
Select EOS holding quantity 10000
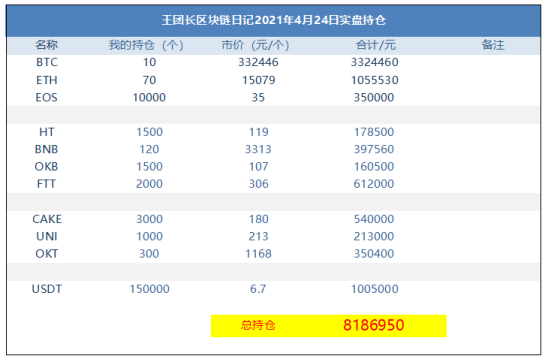pyautogui.click(x=149, y=97)
